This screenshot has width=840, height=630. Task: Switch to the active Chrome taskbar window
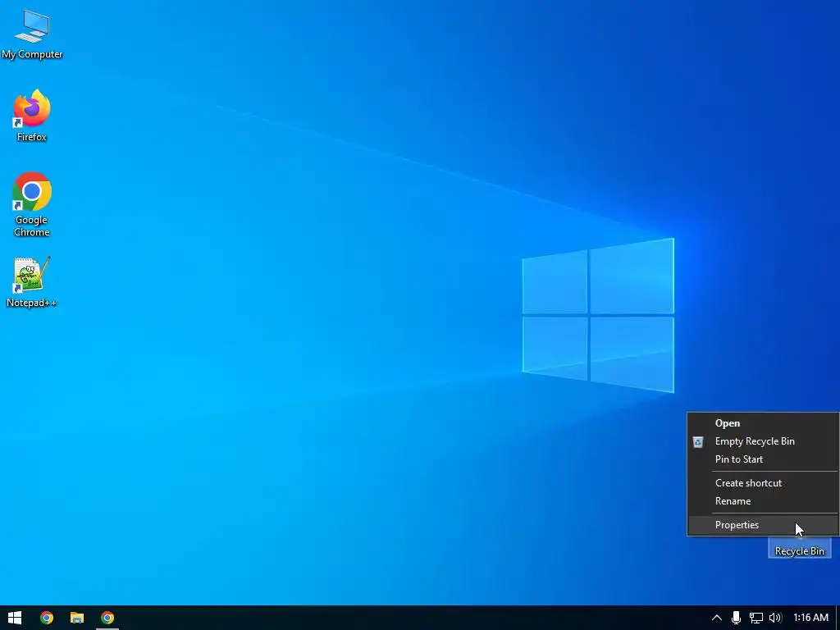tap(107, 618)
